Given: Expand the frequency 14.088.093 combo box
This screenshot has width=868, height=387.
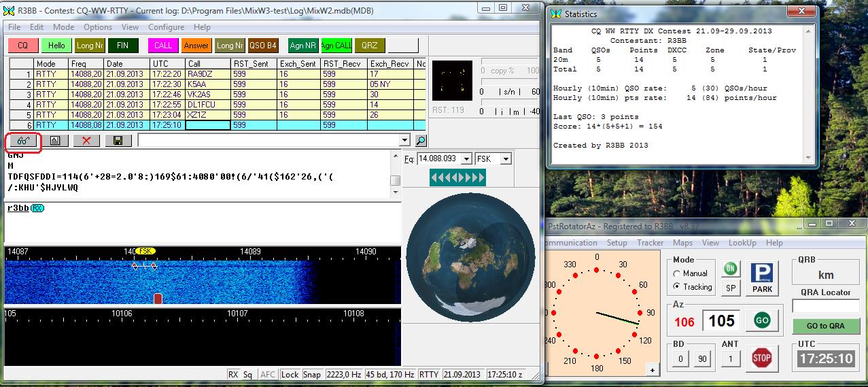Looking at the screenshot, I should point(466,159).
